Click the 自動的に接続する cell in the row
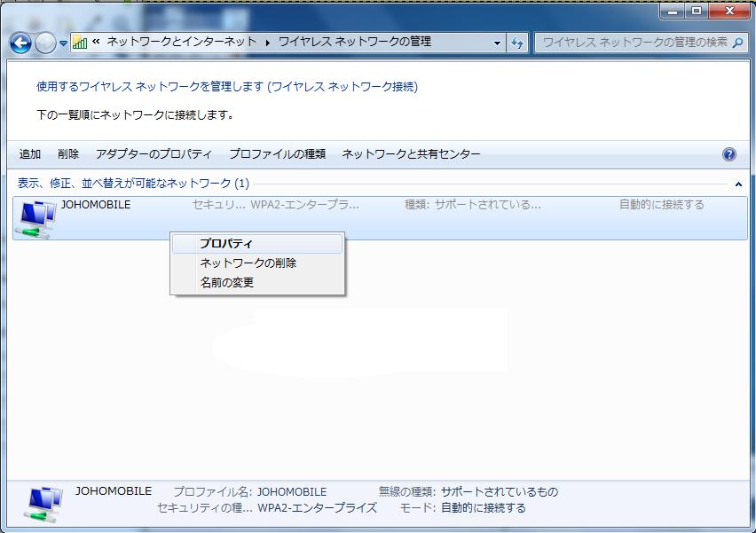 [x=662, y=205]
